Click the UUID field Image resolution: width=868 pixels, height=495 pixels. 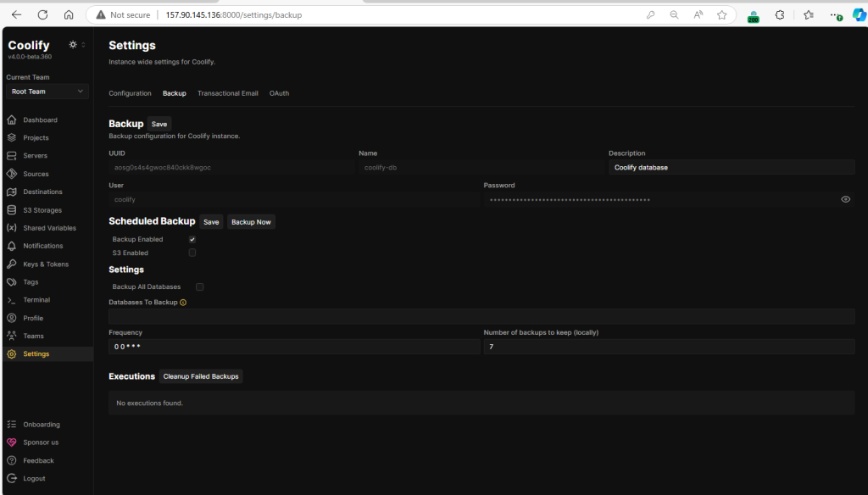pyautogui.click(x=231, y=167)
